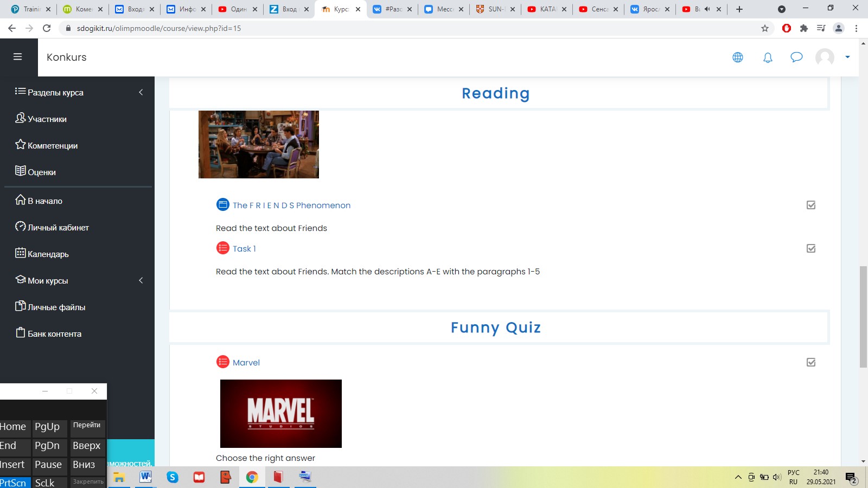Bookmark this page with star icon
This screenshot has height=488, width=868.
tap(765, 28)
